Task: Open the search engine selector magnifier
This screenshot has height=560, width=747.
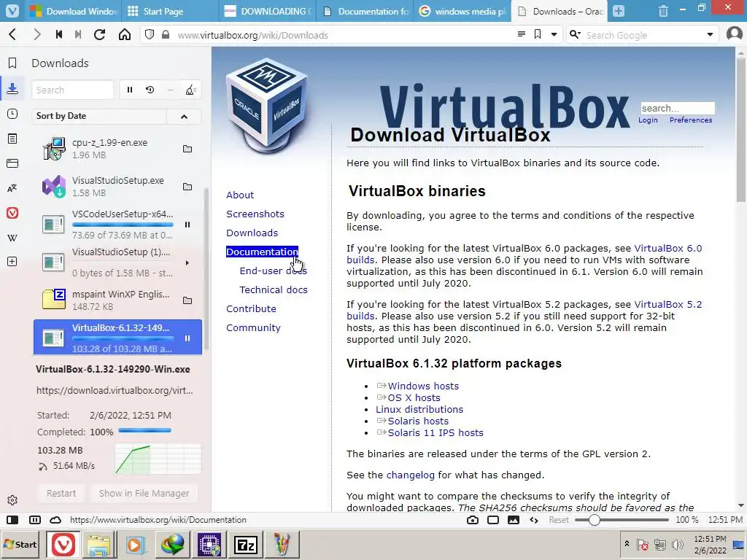Action: click(x=575, y=34)
